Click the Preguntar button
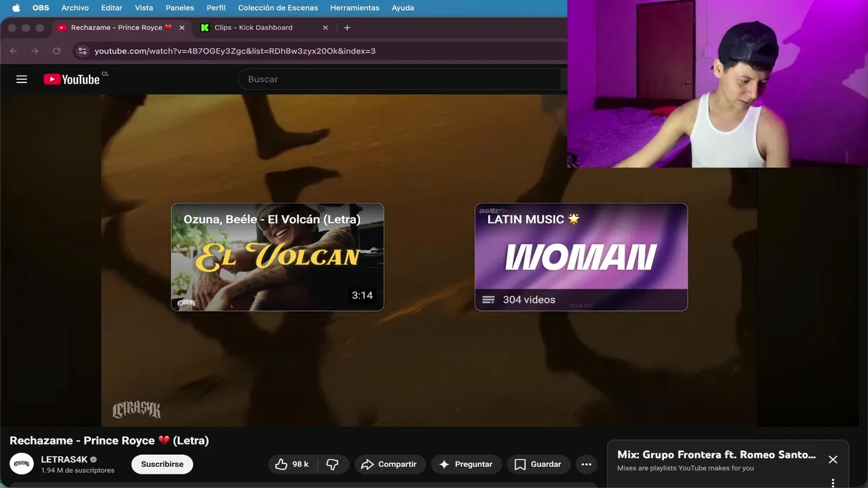This screenshot has width=868, height=488. (x=467, y=464)
